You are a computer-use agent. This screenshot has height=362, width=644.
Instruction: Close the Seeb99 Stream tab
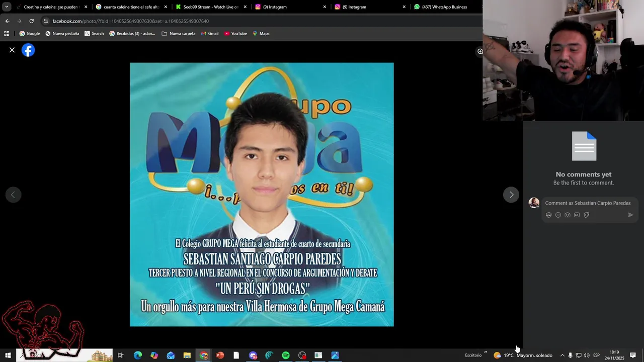click(x=245, y=7)
